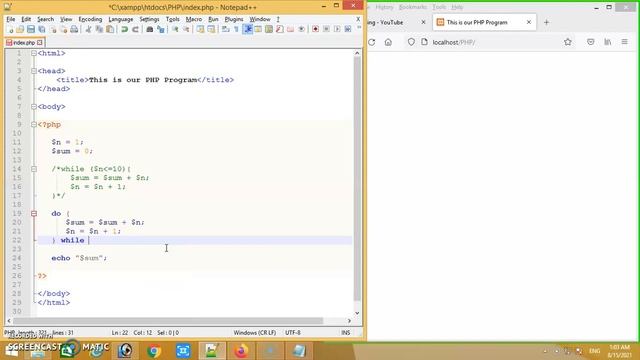Click the Paste clipboard icon

tap(110, 29)
